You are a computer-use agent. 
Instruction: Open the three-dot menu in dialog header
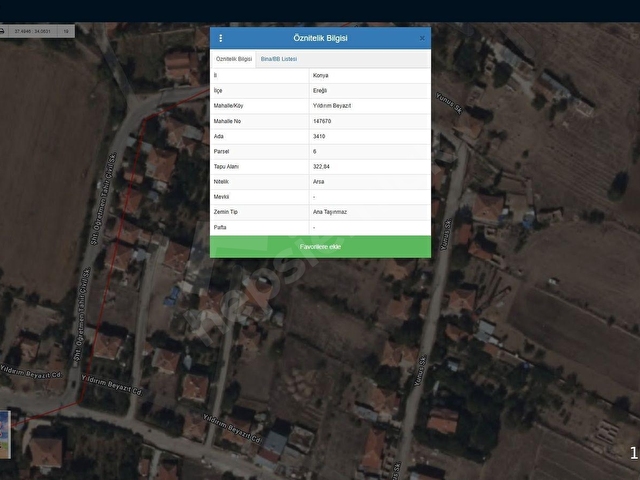click(221, 38)
